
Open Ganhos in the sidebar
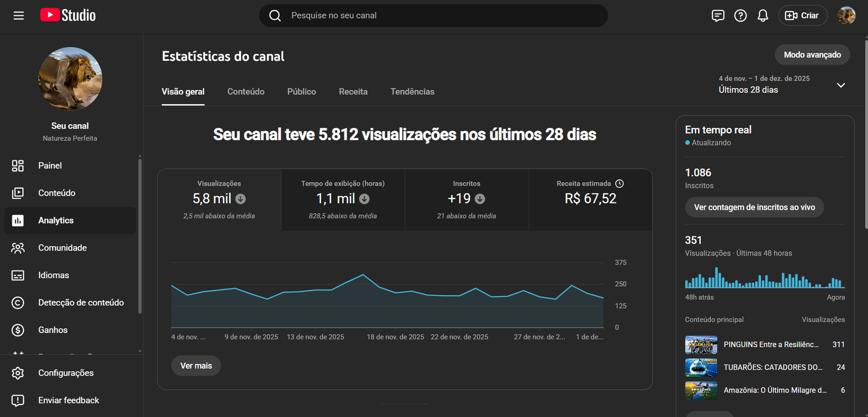71,330
